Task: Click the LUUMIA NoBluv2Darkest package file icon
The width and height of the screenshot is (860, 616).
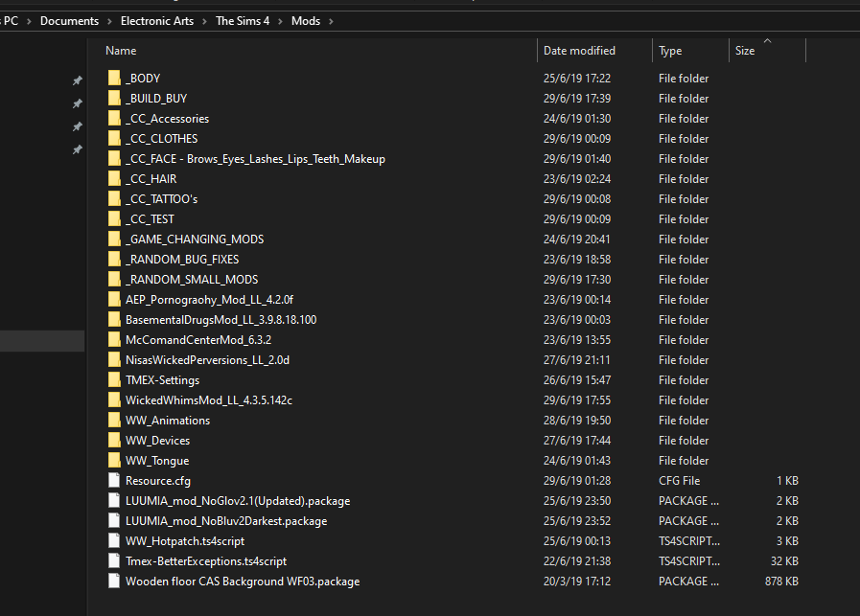Action: click(x=114, y=520)
